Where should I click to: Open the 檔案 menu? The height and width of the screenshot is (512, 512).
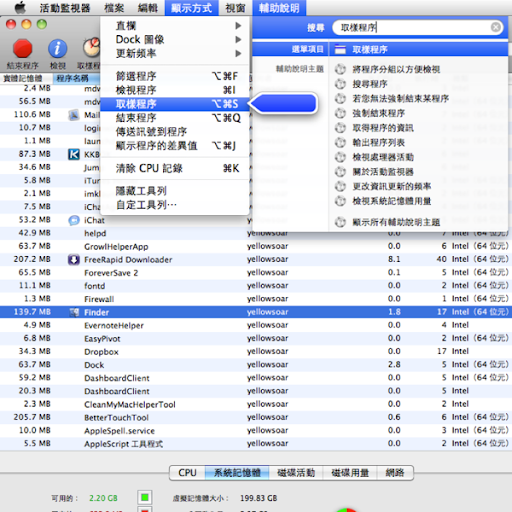pos(114,8)
